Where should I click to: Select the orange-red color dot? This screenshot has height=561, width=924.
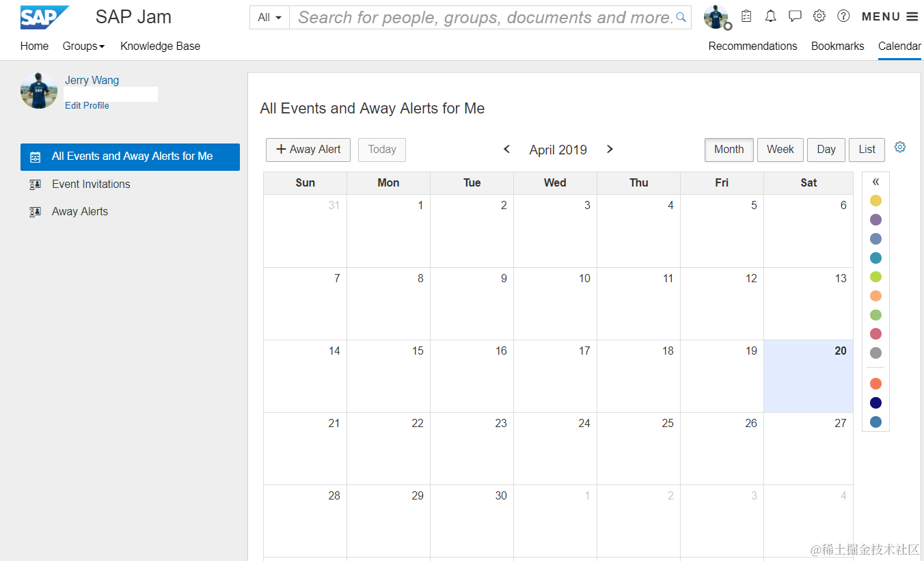tap(875, 383)
